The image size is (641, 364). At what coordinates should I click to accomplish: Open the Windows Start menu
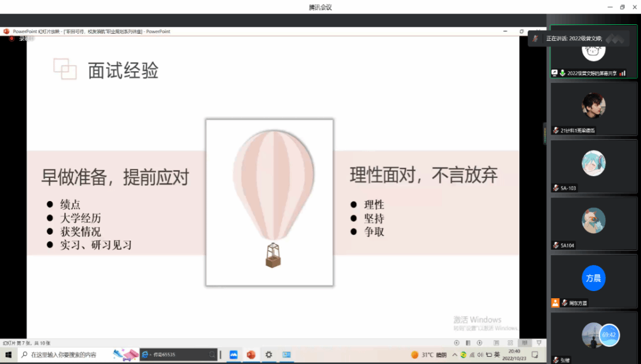[9, 355]
